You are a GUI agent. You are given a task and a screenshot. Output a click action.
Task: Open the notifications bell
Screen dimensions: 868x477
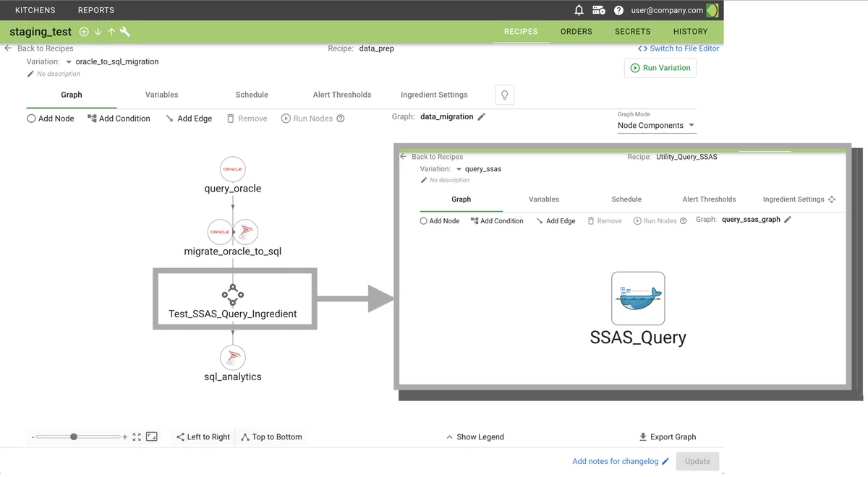click(579, 10)
